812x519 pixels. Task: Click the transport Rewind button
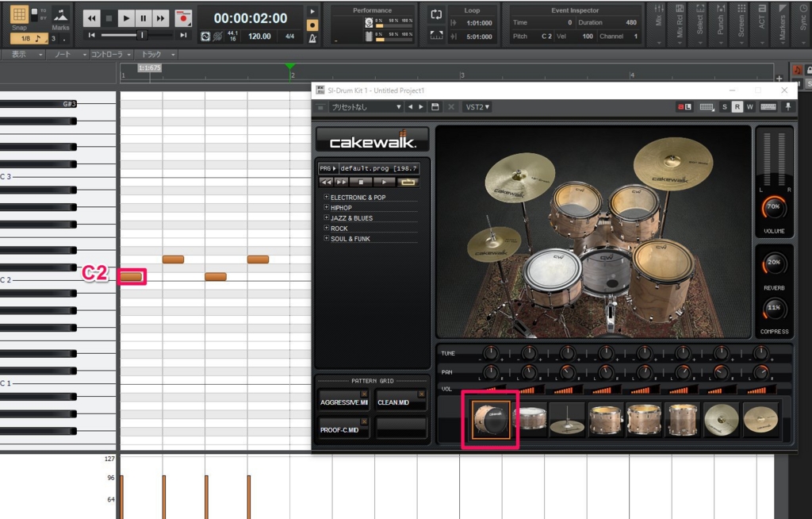coord(92,19)
